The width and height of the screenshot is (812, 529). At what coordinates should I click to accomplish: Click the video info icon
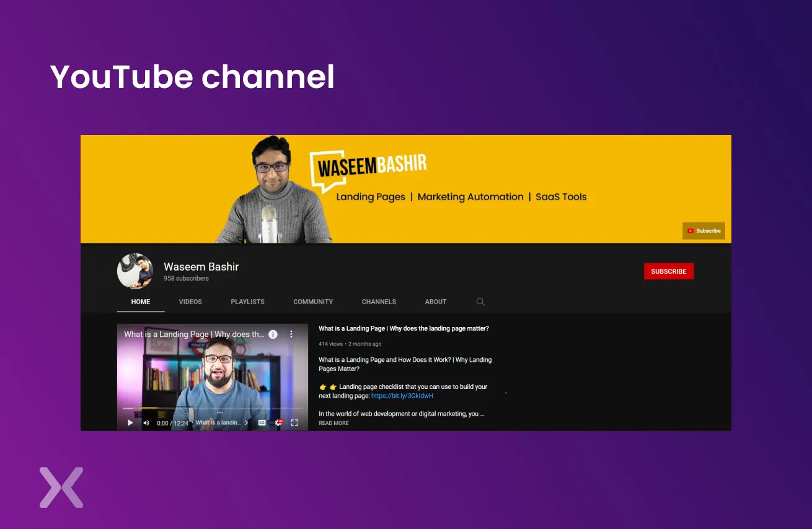point(273,334)
